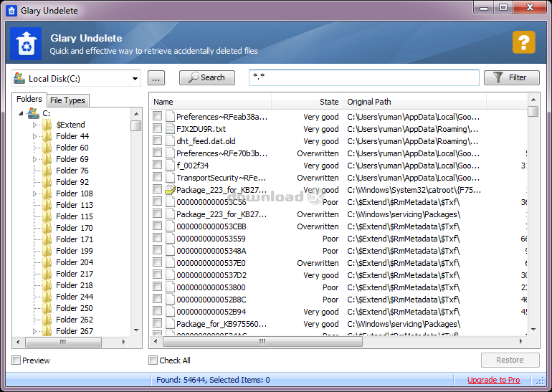Tick the Check All checkbox
552x392 pixels.
(153, 360)
